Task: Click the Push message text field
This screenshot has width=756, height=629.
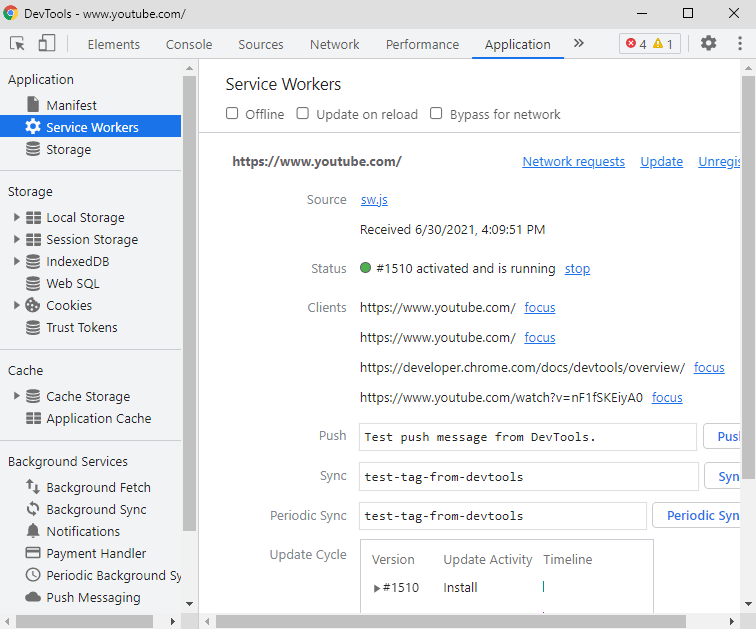Action: pyautogui.click(x=527, y=437)
